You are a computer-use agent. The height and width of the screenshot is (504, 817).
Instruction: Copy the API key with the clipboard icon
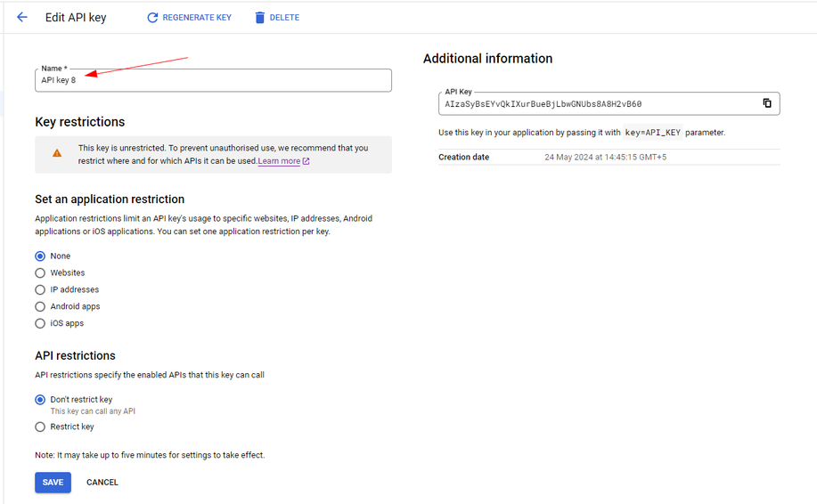pos(767,103)
